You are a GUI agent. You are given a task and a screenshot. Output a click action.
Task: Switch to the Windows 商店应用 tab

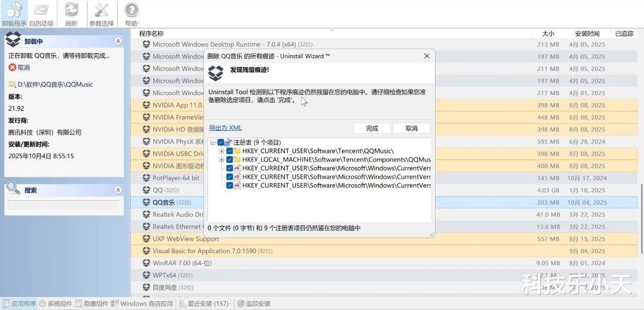coord(142,303)
